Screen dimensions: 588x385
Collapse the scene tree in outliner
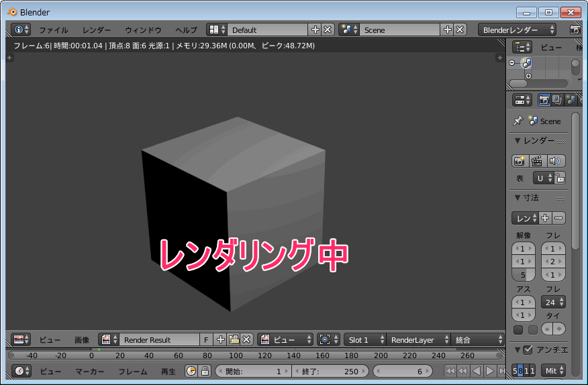512,63
